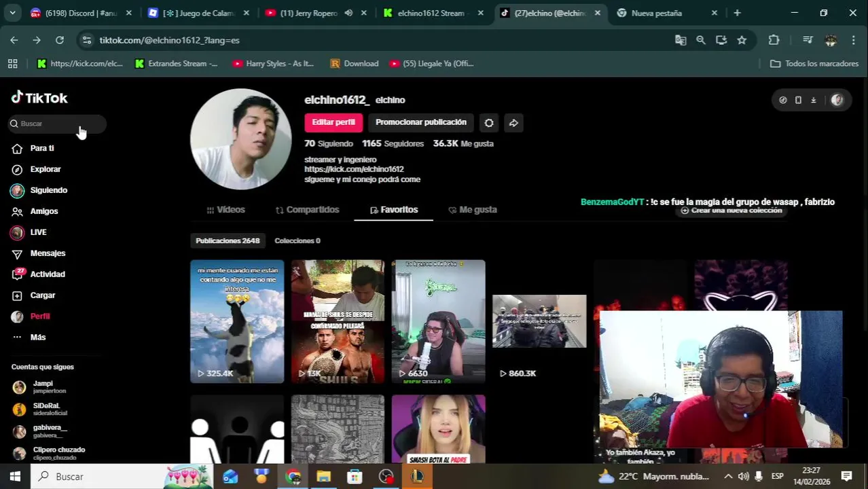Bookmark this page with star icon
The image size is (868, 489).
(x=742, y=40)
